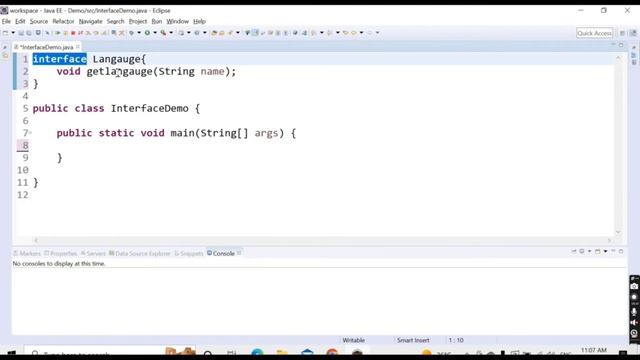Expand the Debug dropdown arrow
The image size is (640, 360).
[x=139, y=33]
